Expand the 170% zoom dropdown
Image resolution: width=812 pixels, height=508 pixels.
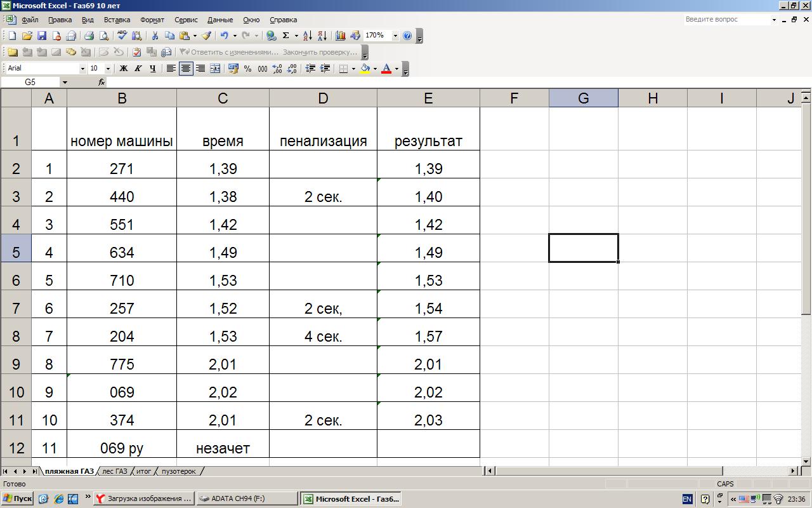click(x=395, y=36)
